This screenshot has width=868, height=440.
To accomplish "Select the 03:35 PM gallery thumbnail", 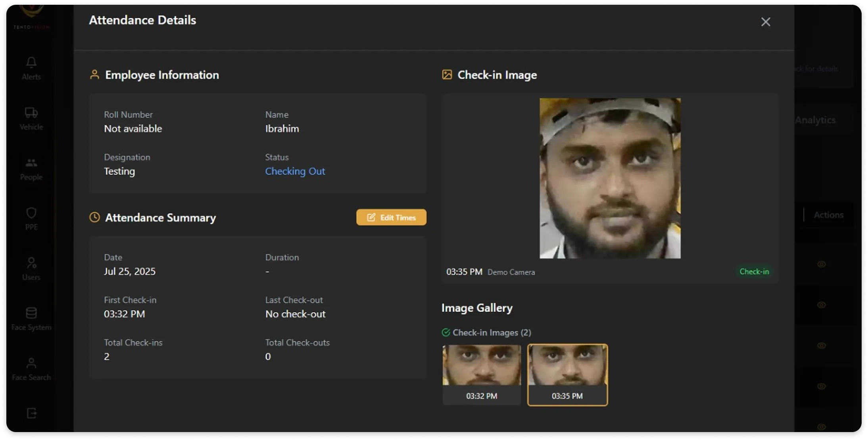I will point(567,375).
